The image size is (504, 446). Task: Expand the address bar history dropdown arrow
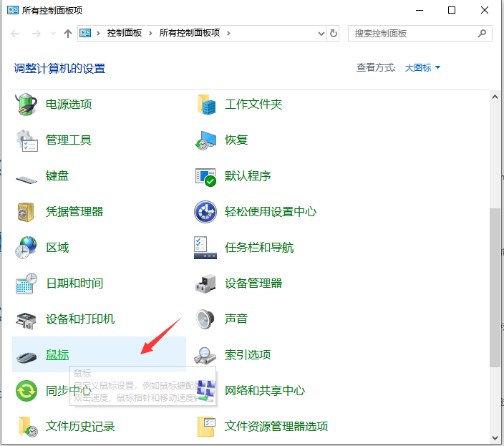point(320,34)
